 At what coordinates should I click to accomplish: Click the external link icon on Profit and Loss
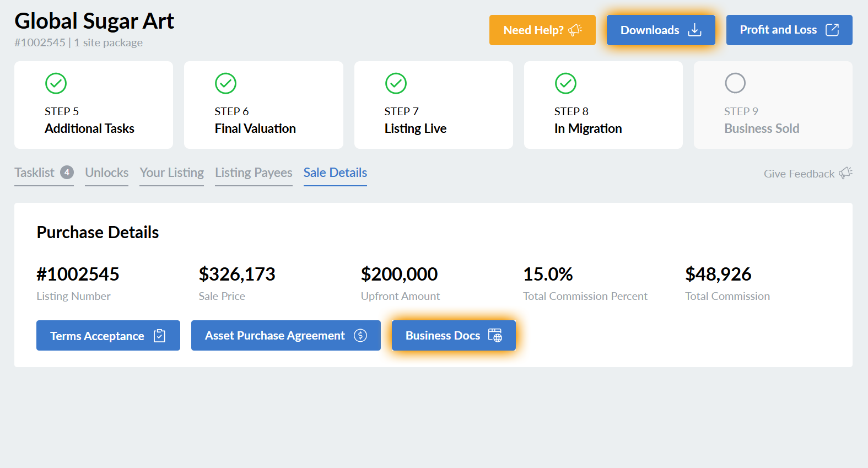click(832, 30)
